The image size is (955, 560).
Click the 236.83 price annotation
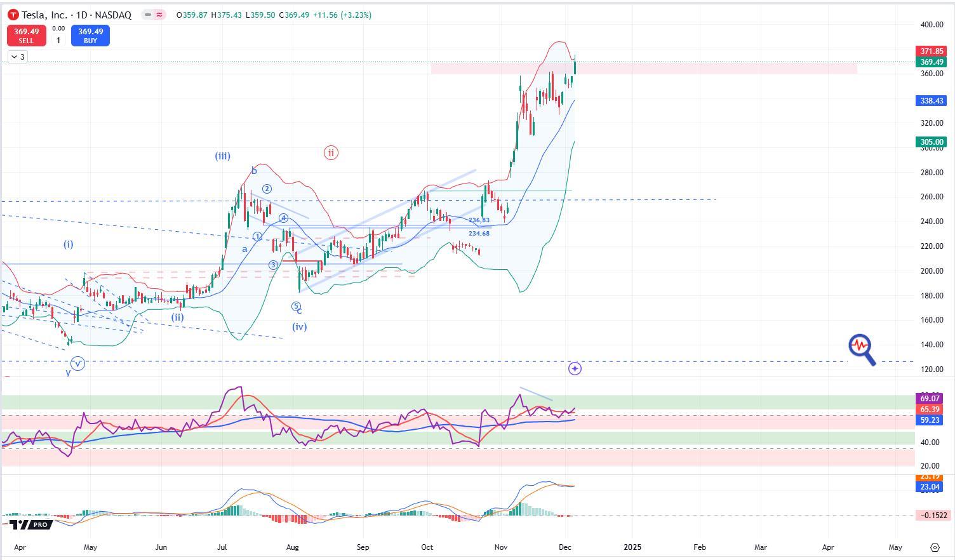pos(479,220)
